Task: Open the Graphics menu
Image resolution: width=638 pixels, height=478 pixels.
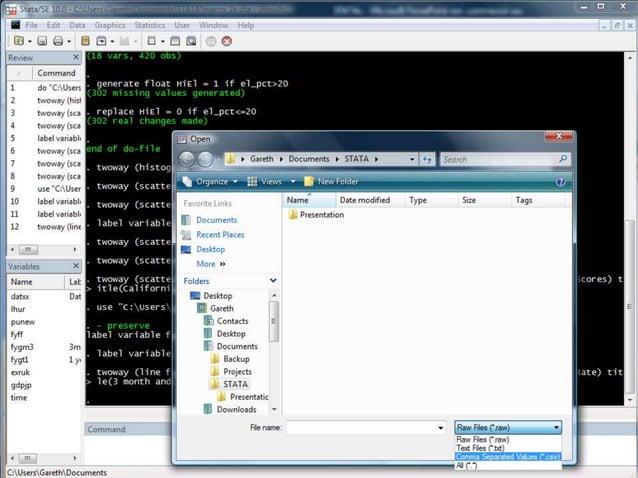Action: [x=110, y=25]
